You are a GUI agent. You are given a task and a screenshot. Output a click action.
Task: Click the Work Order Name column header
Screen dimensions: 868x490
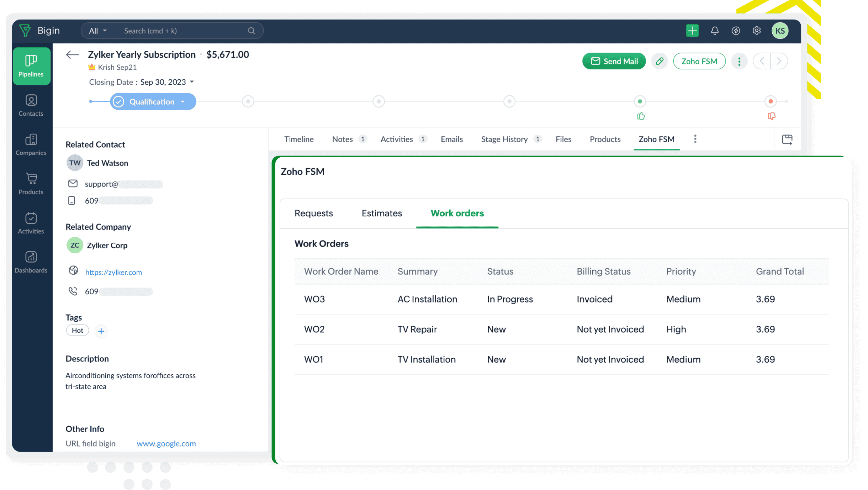coord(341,272)
